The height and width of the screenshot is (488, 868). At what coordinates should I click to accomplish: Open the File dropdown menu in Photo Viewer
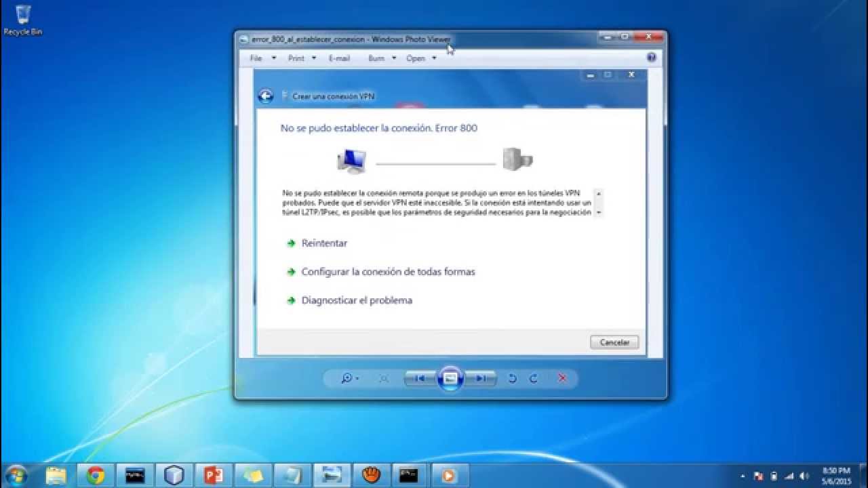tap(262, 58)
